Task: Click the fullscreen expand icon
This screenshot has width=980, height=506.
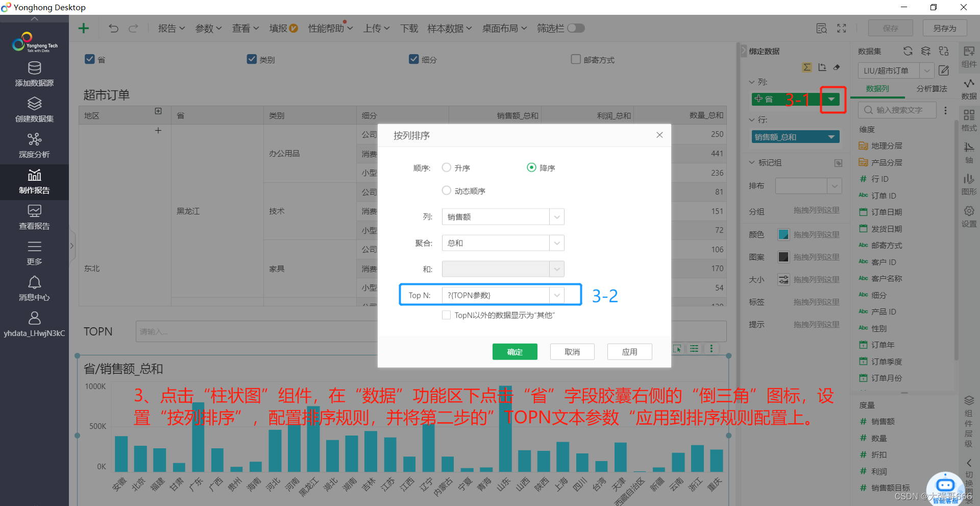Action: pyautogui.click(x=842, y=29)
